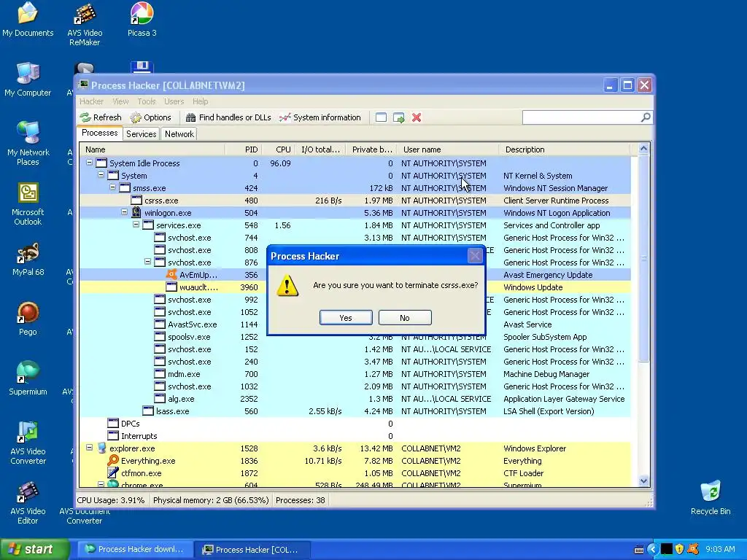Sort by the Name column header
Viewport: 747px width, 560px height.
coord(152,149)
